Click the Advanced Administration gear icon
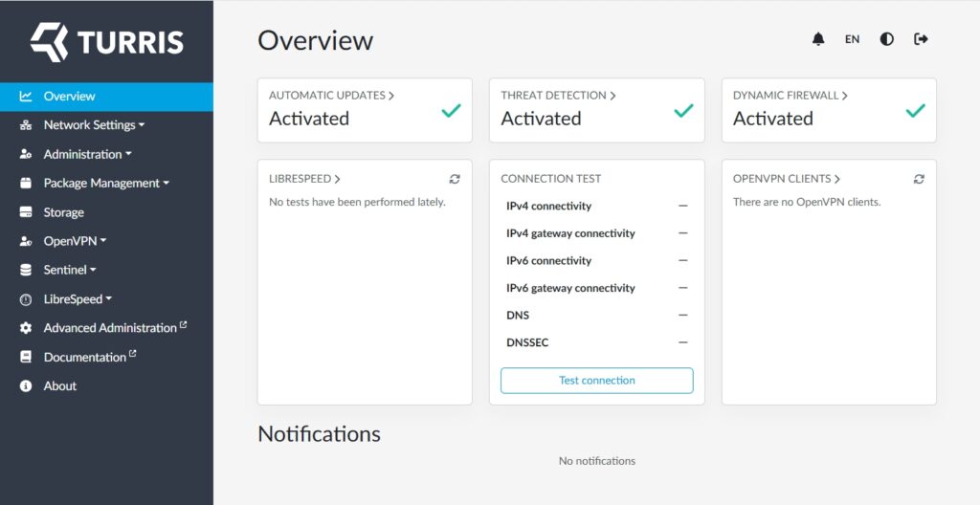Image resolution: width=980 pixels, height=505 pixels. point(26,328)
